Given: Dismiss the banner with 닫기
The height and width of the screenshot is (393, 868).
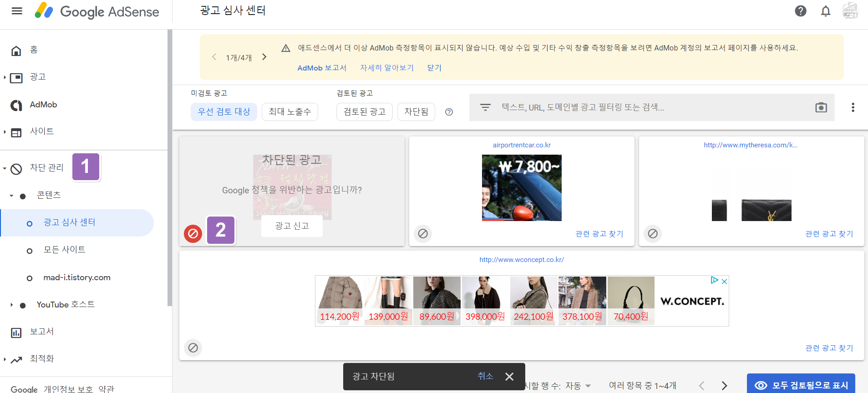Looking at the screenshot, I should (434, 68).
